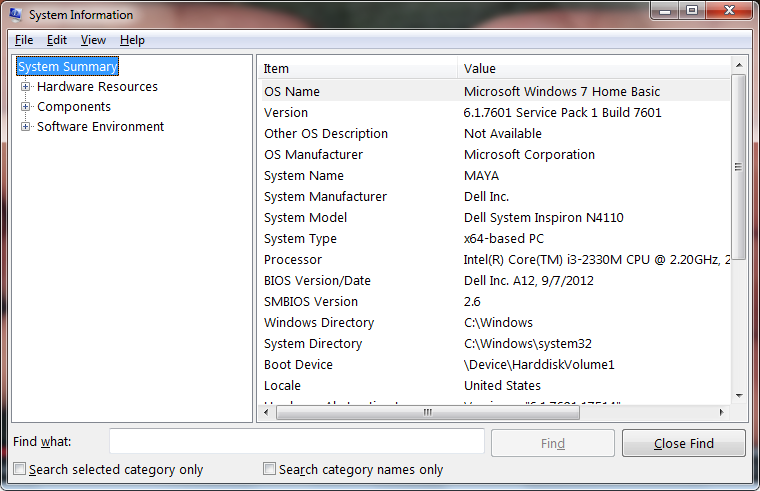Click the SMBIOS value 2.6
This screenshot has width=760, height=491.
tap(472, 301)
